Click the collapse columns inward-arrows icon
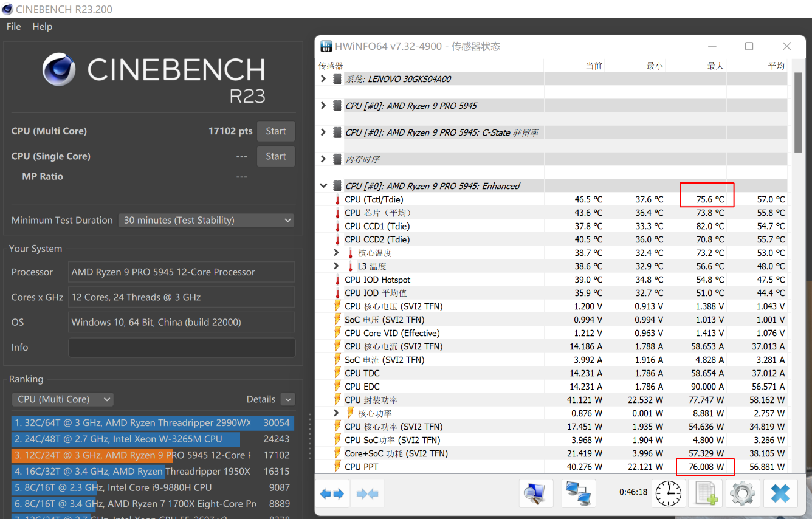This screenshot has height=519, width=812. pyautogui.click(x=367, y=494)
